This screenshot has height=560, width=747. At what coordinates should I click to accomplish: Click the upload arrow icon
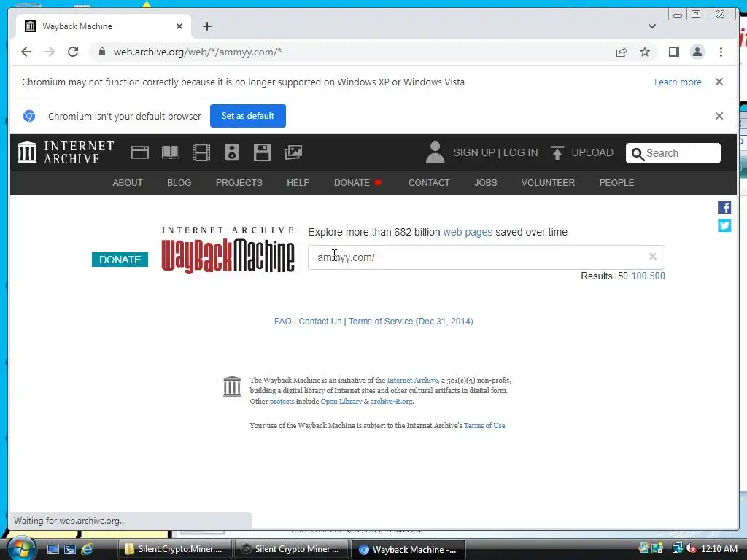(557, 153)
